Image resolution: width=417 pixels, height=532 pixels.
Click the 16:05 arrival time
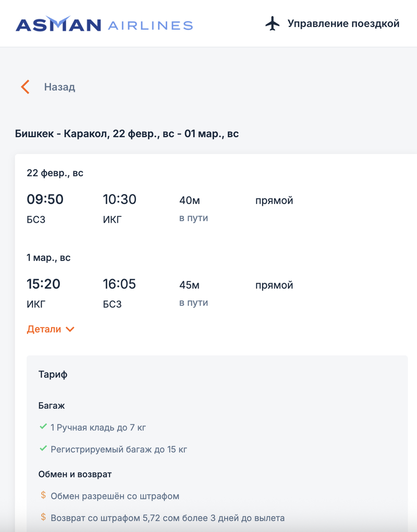(x=119, y=284)
